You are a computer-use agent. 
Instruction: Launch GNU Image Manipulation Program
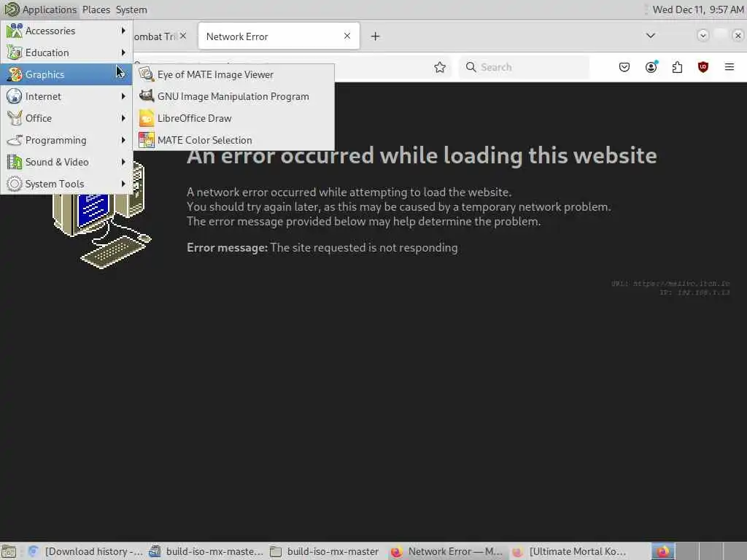233,97
